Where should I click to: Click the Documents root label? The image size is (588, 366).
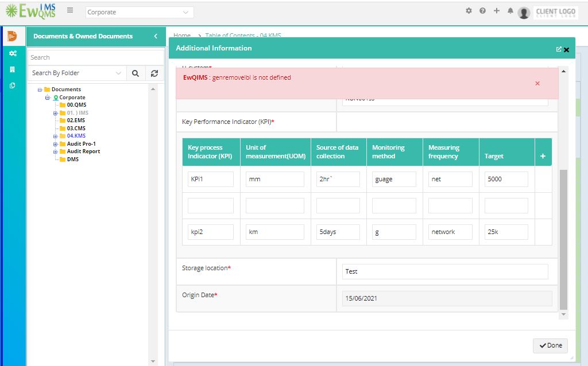click(x=67, y=89)
